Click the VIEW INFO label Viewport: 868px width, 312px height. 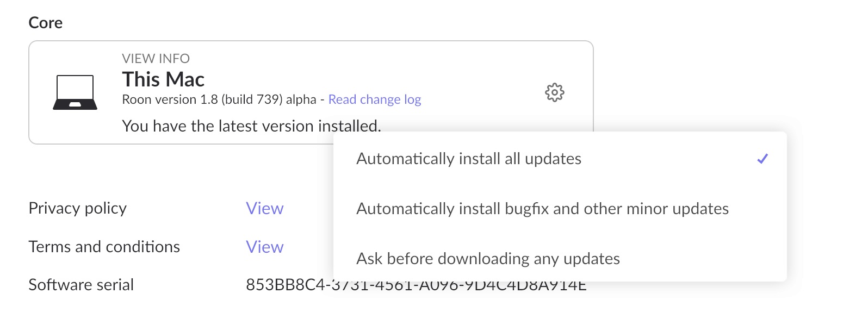156,59
